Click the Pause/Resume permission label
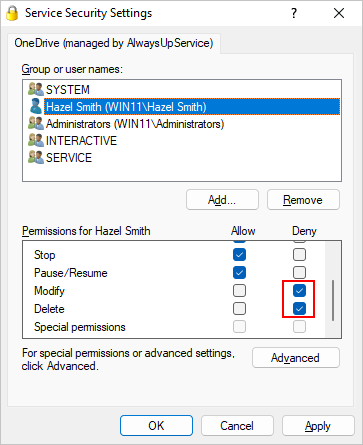This screenshot has width=363, height=445. pyautogui.click(x=71, y=273)
